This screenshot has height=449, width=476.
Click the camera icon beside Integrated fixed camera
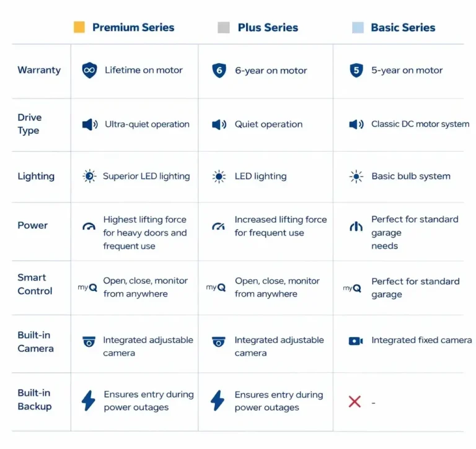(356, 341)
